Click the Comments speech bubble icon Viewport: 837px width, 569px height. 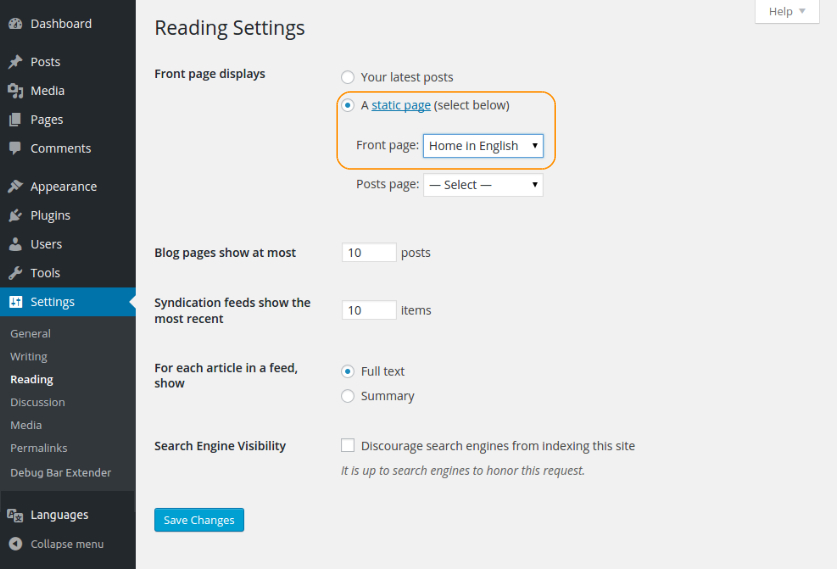click(x=15, y=148)
